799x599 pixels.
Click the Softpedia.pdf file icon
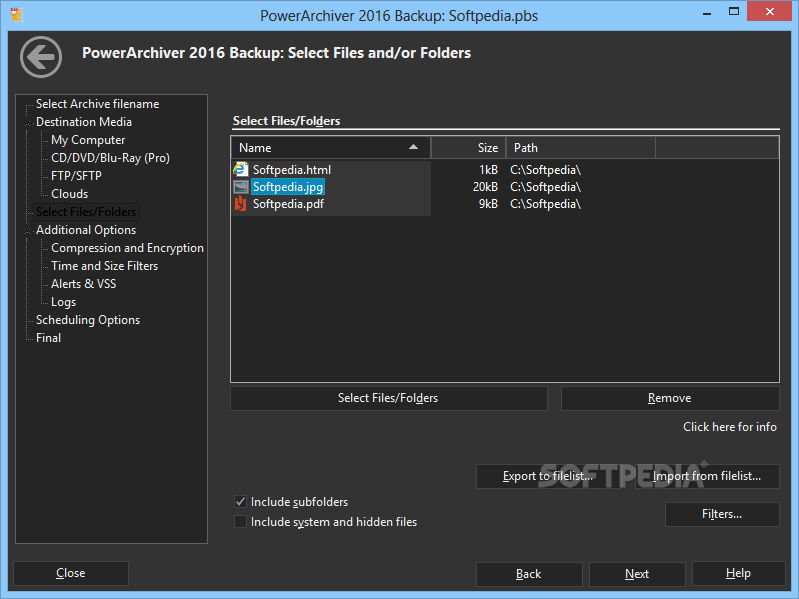click(x=241, y=204)
